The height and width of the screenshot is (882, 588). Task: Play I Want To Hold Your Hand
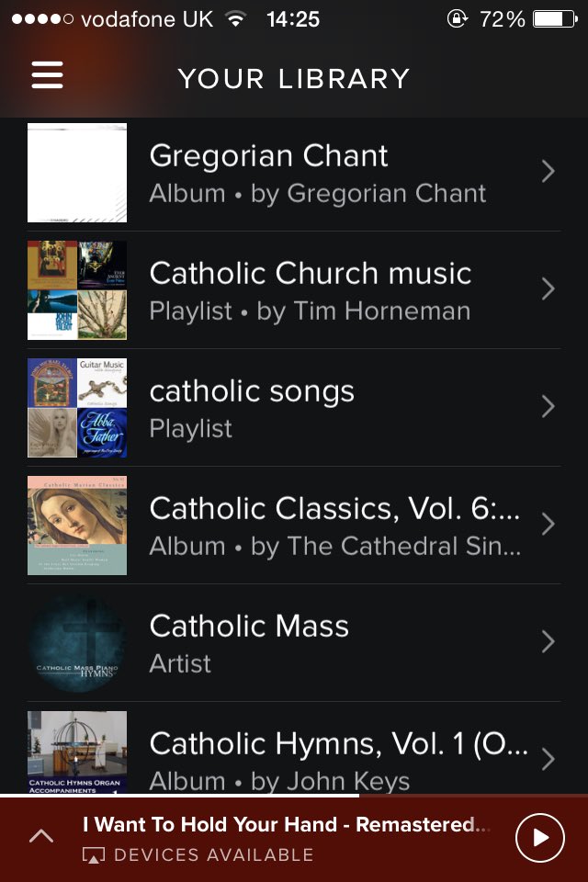pos(539,838)
